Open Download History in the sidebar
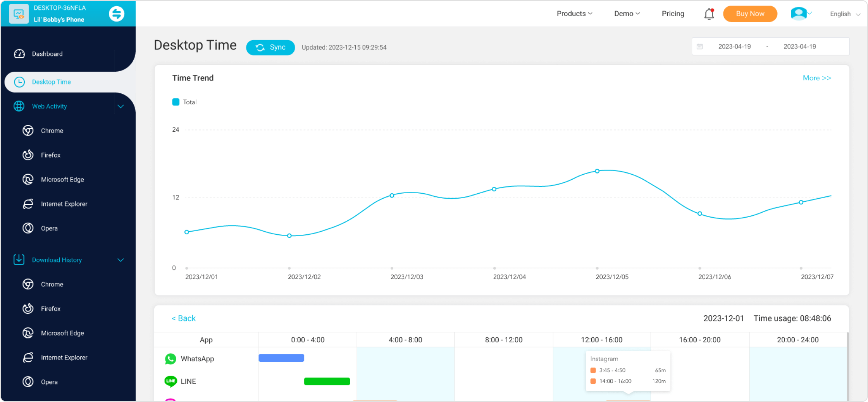Image resolution: width=868 pixels, height=402 pixels. coord(57,260)
